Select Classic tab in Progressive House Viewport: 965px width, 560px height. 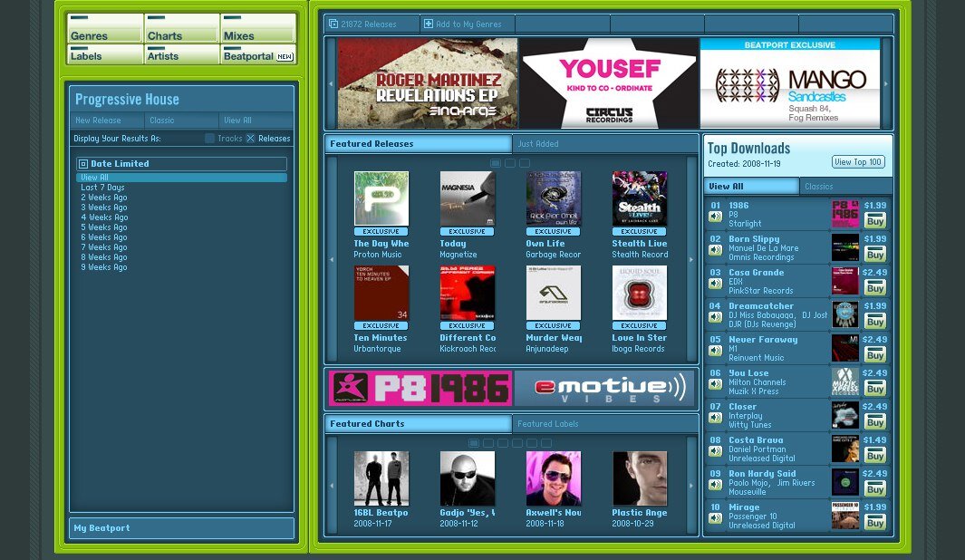tap(181, 120)
